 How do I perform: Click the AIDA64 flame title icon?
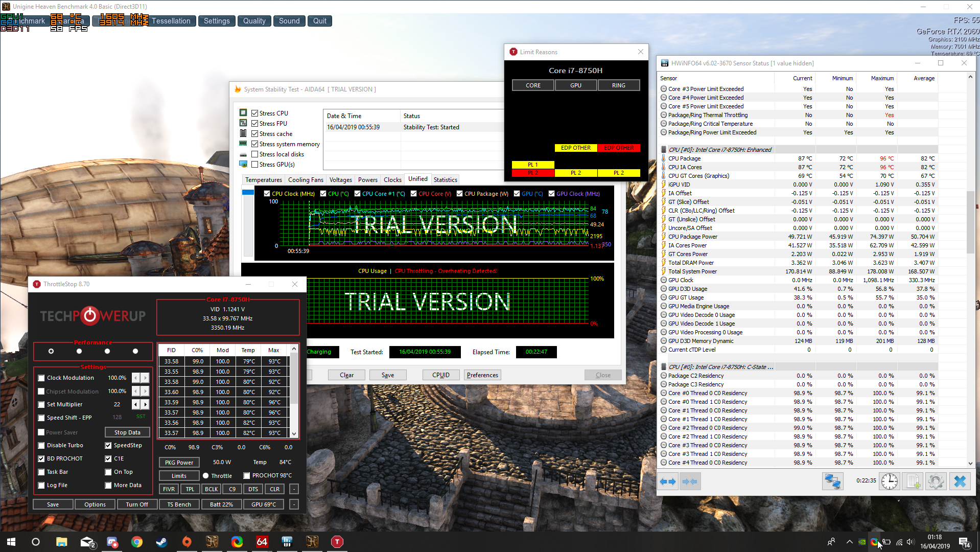(x=238, y=89)
